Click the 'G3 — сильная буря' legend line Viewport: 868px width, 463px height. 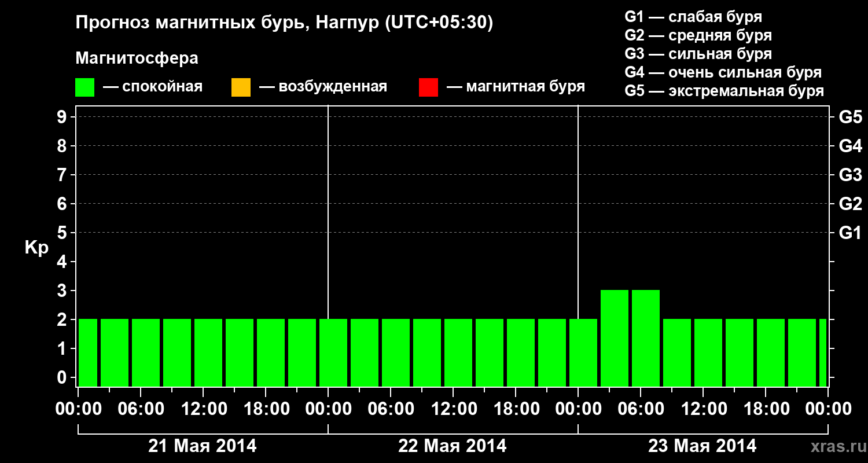click(698, 54)
